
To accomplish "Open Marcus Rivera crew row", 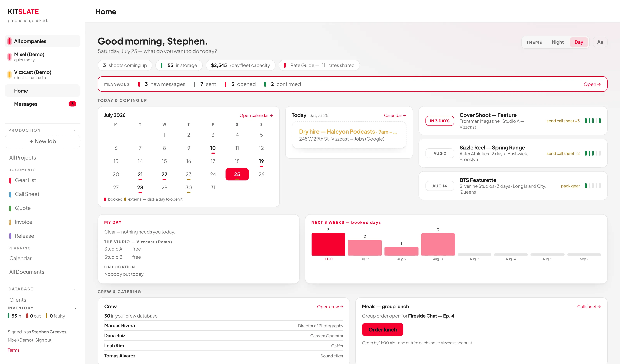I will [224, 325].
